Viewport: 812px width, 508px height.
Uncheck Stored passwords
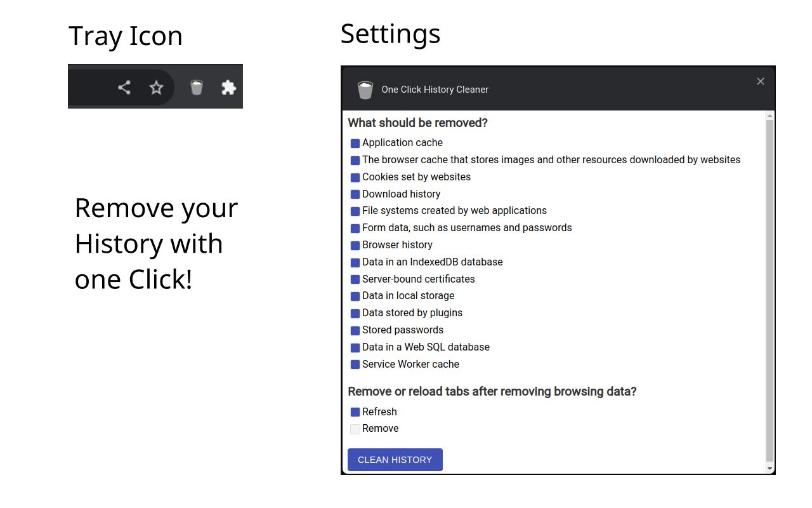coord(355,330)
